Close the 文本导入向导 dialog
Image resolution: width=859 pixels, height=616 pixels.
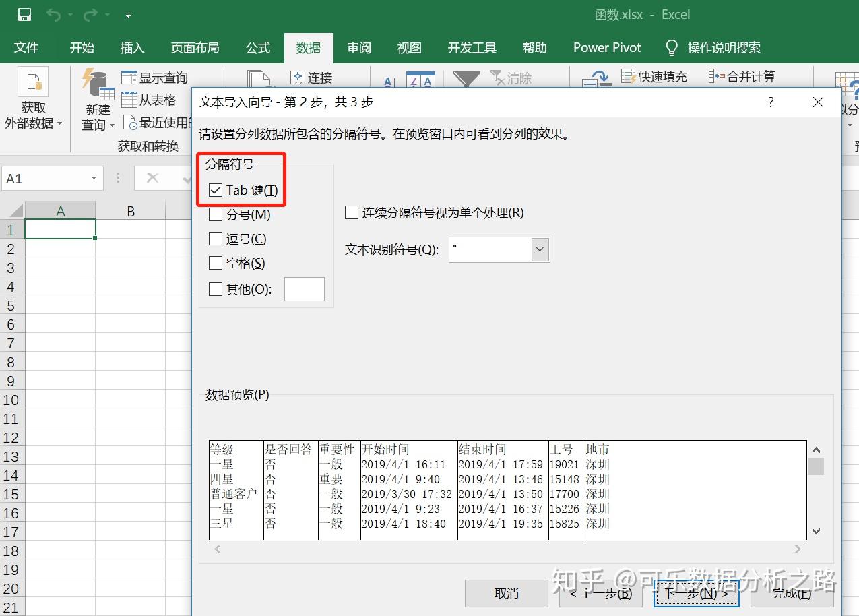818,102
